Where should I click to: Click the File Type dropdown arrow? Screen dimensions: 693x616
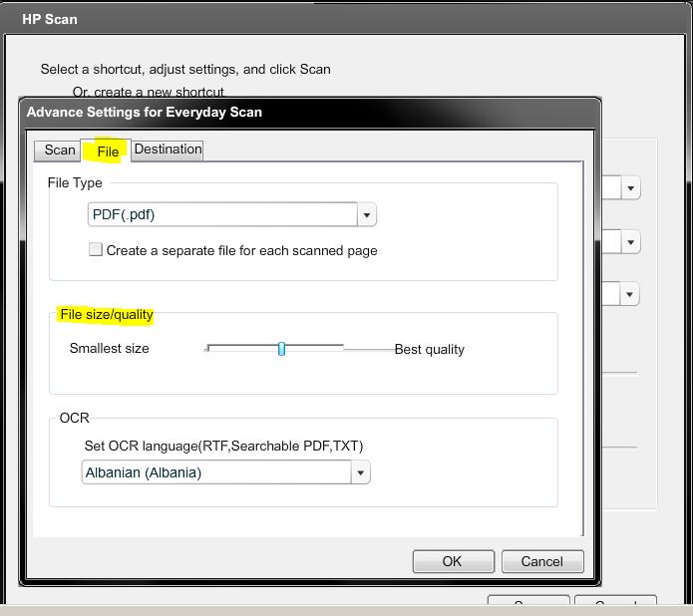click(x=367, y=214)
